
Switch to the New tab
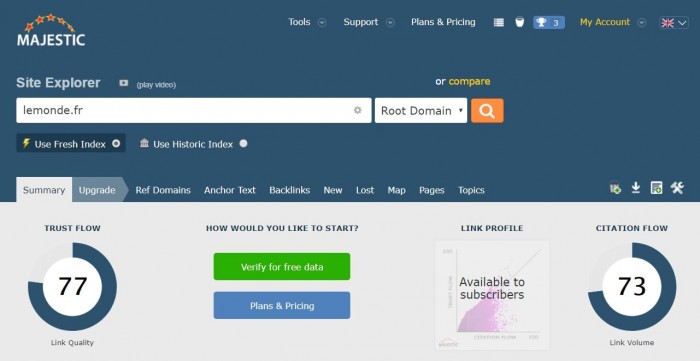tap(333, 190)
